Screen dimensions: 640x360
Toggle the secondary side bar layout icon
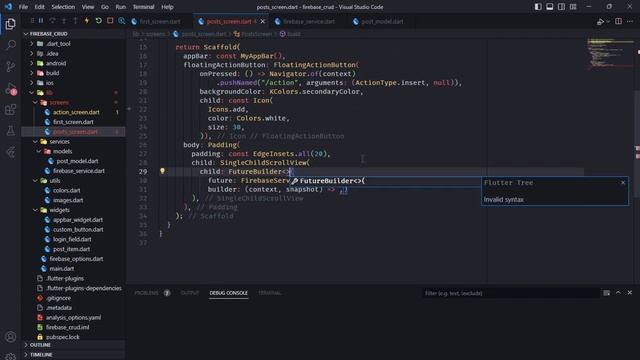[x=562, y=7]
